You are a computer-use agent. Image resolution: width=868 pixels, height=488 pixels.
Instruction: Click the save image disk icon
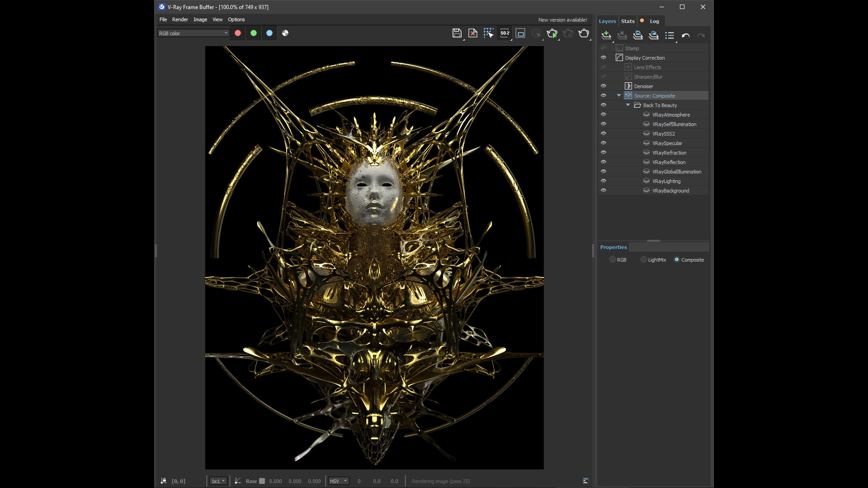click(457, 33)
